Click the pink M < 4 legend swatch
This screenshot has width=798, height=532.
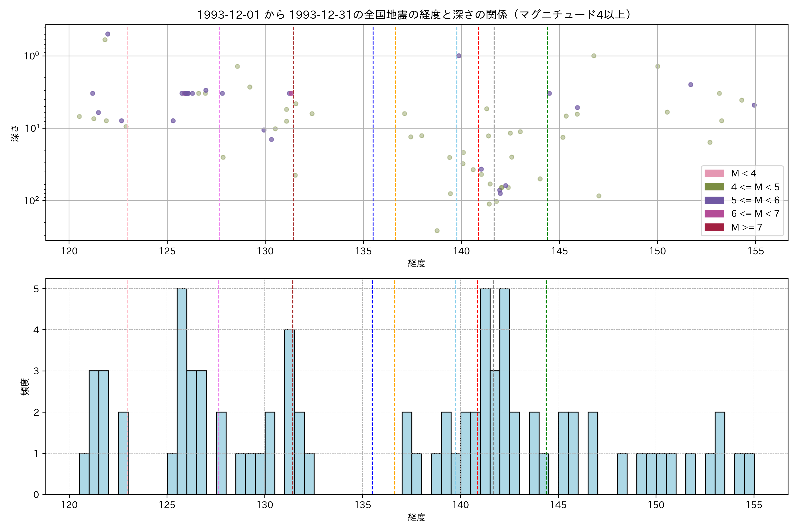714,173
